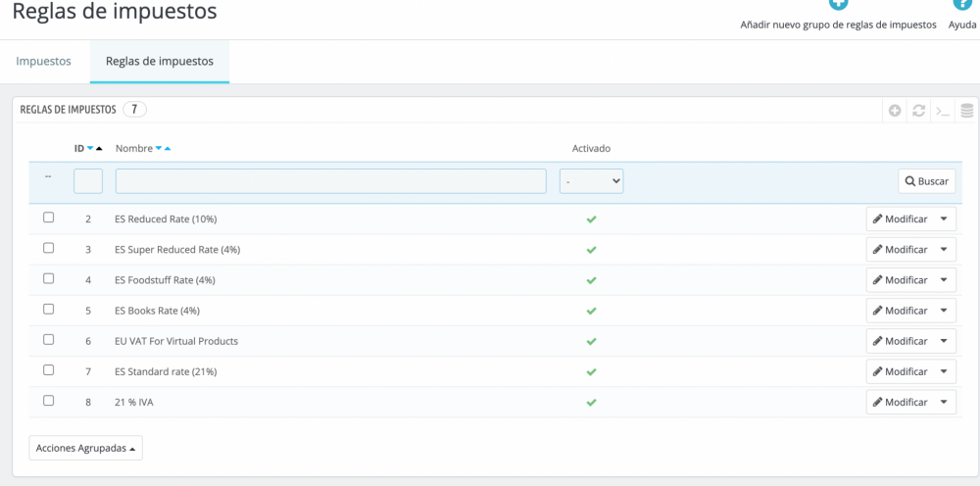Toggle enabled checkmark for ES Standard rate (21%)
Viewport: 980px width, 486px height.
[591, 371]
